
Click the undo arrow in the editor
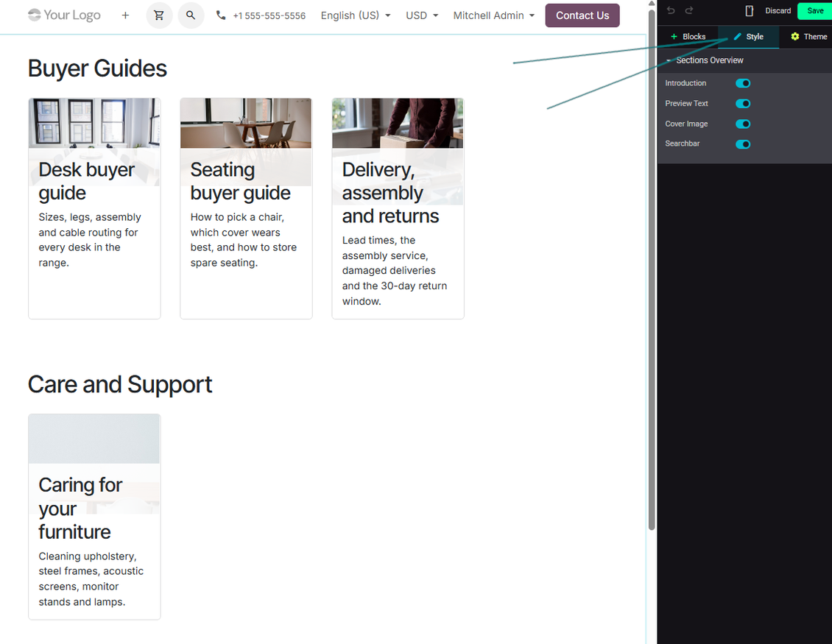coord(671,10)
